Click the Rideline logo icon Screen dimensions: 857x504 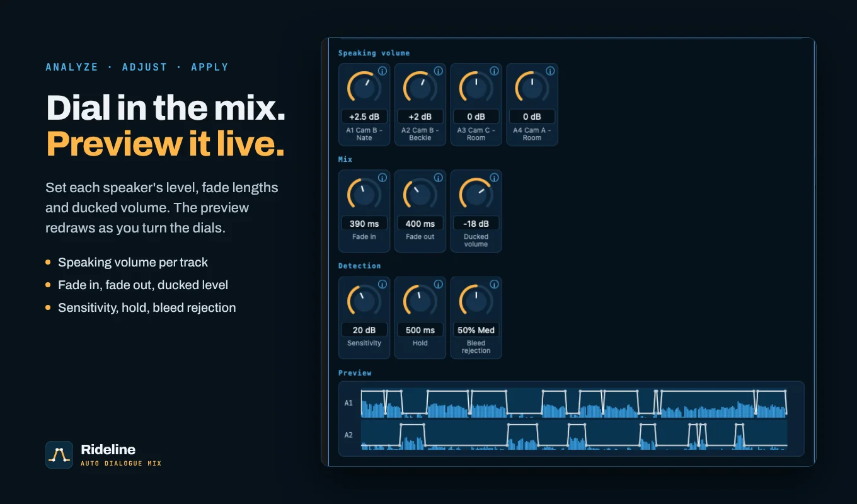pos(59,455)
